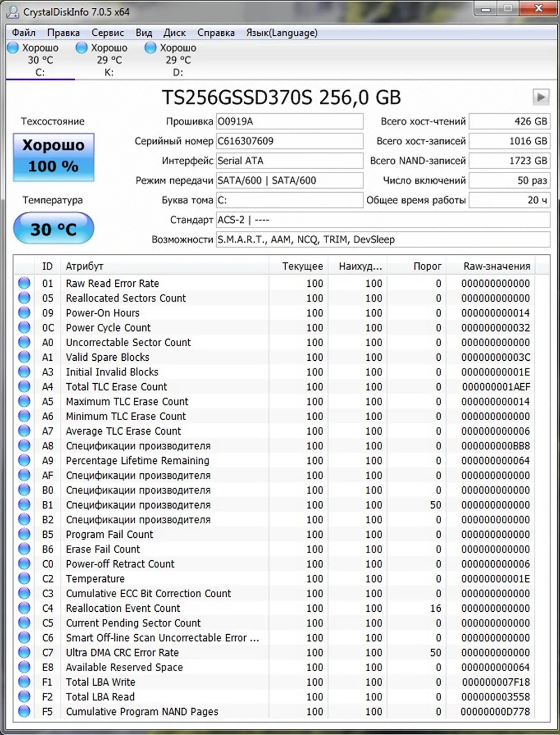
Task: Click the Прошивка field O0919A
Action: 290,122
